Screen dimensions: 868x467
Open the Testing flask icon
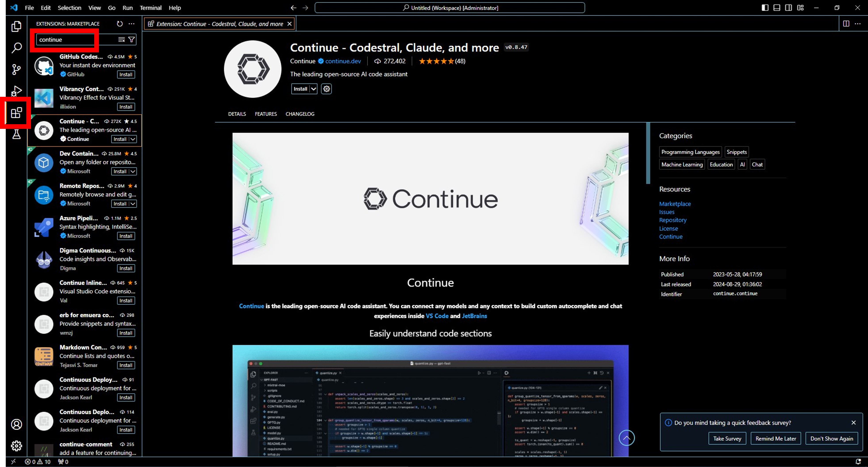pos(16,134)
